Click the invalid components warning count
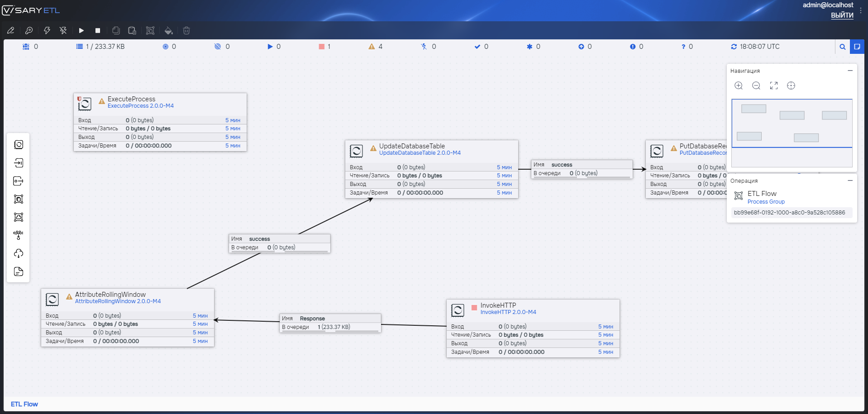This screenshot has height=414, width=868. (x=376, y=47)
